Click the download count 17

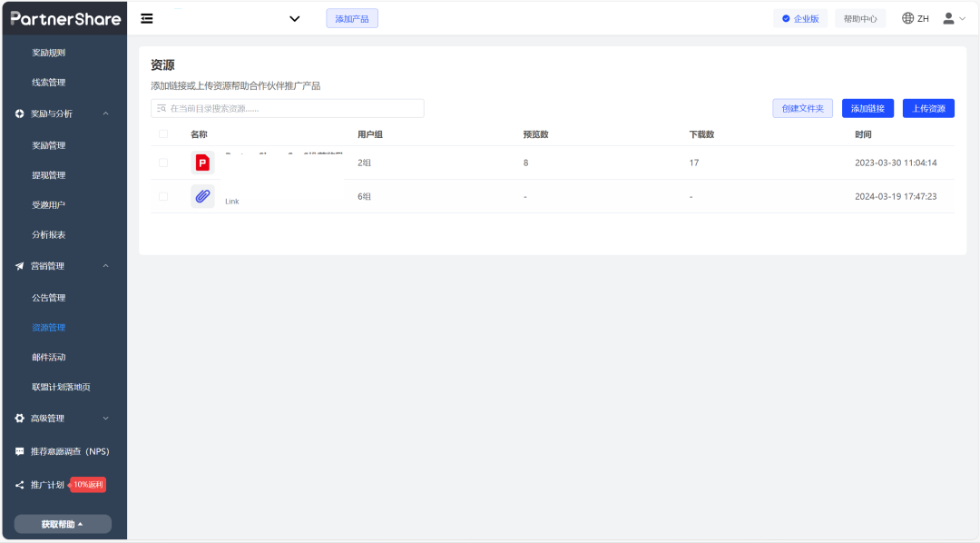tap(694, 163)
